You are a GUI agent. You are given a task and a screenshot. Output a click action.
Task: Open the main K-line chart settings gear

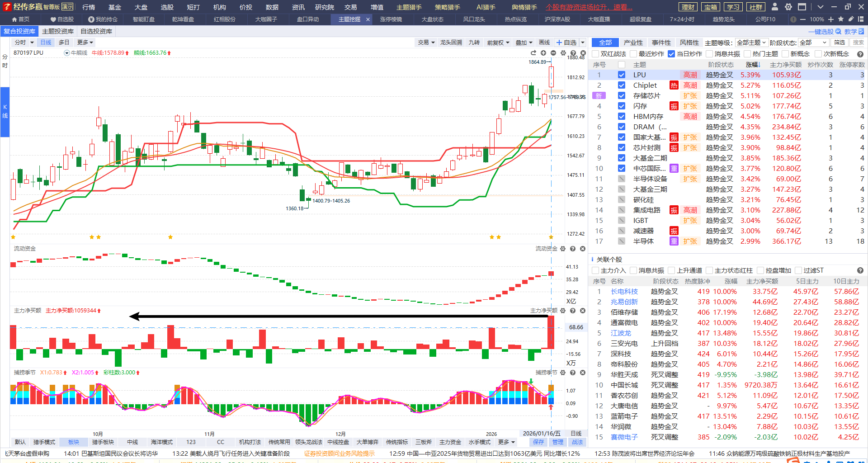pos(563,53)
